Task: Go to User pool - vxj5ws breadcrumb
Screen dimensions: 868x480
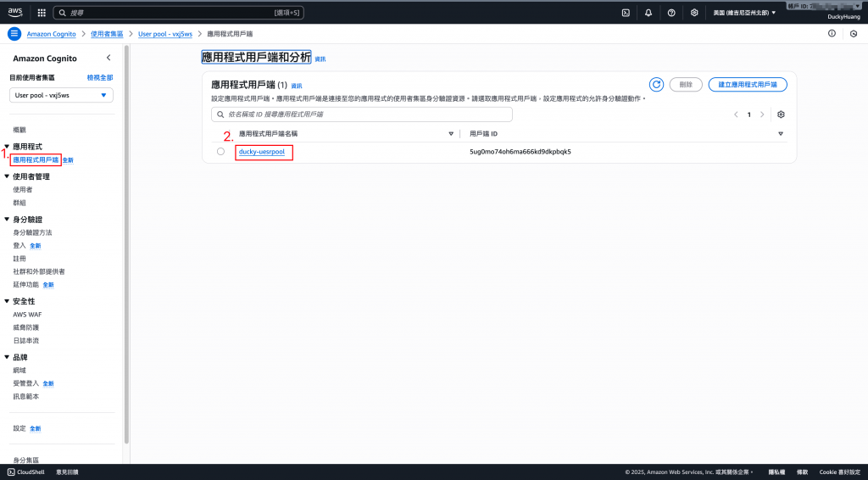Action: [x=165, y=34]
